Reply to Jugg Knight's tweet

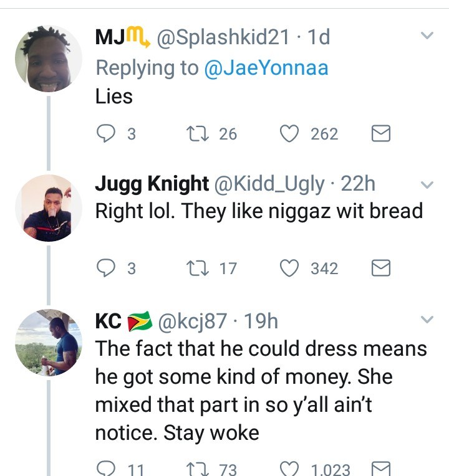(x=108, y=269)
